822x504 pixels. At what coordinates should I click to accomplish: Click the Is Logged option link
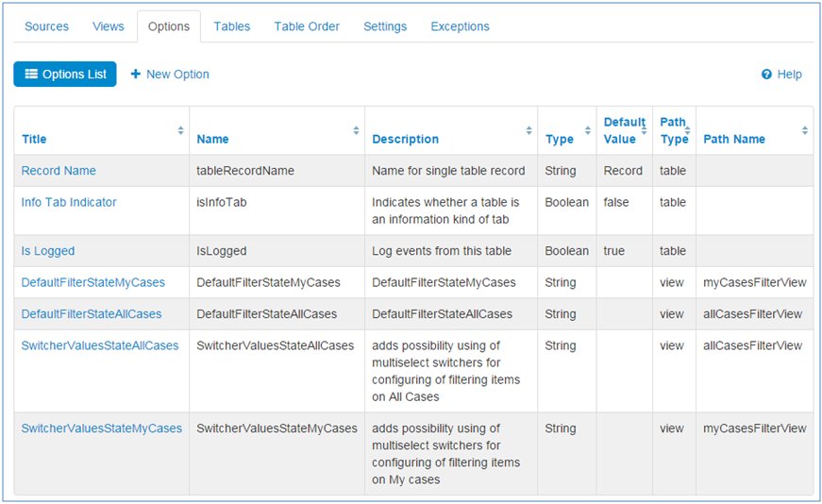[48, 251]
